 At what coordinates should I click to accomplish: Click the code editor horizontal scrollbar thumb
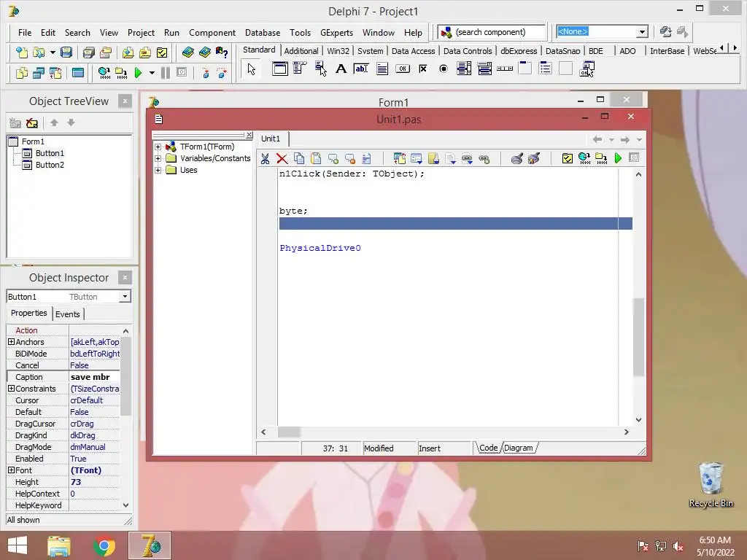[x=289, y=432]
